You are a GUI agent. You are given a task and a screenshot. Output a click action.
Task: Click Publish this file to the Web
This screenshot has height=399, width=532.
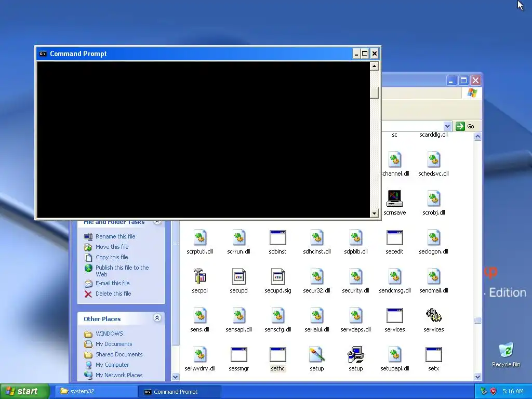pos(122,271)
